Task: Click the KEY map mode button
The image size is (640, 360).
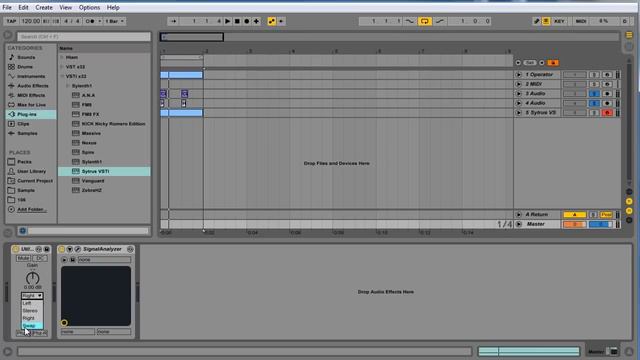Action: click(x=559, y=21)
